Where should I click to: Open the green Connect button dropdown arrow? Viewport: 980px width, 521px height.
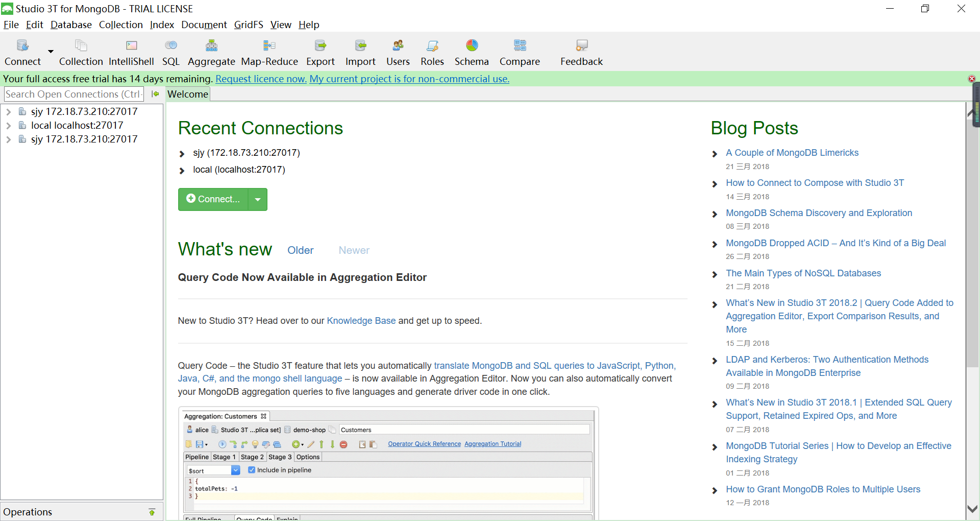pos(258,199)
